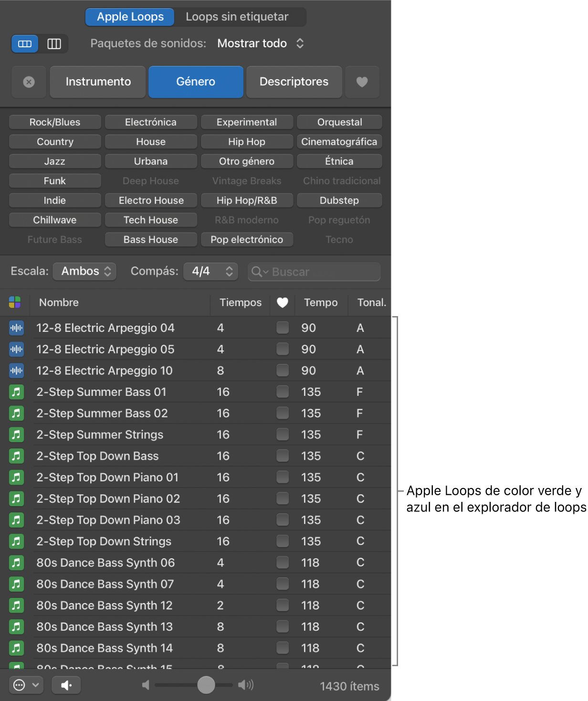Viewport: 588px width, 701px height.
Task: Check favorite box for 80s Dance Bass Synth 06
Action: (283, 563)
